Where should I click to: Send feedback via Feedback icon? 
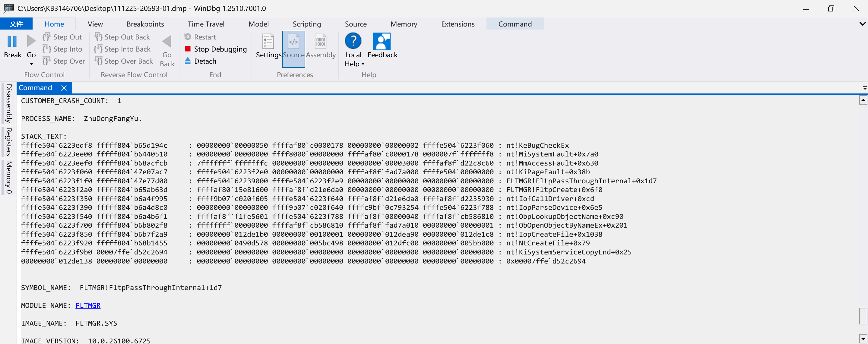point(382,41)
